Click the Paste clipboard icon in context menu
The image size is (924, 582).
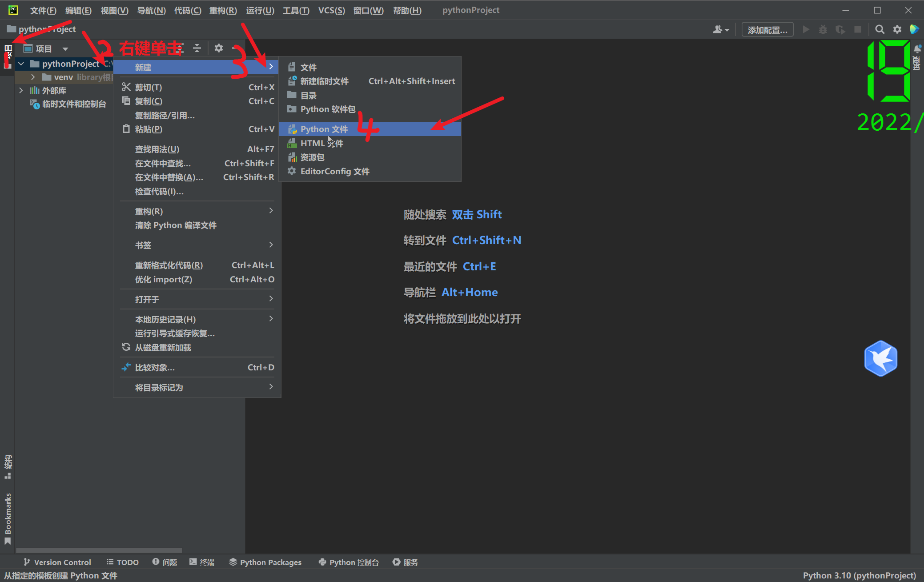point(126,129)
